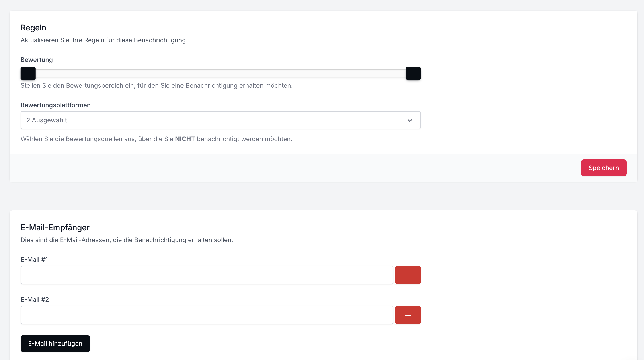
Task: Click the right Bewertung slider handle
Action: tap(413, 73)
